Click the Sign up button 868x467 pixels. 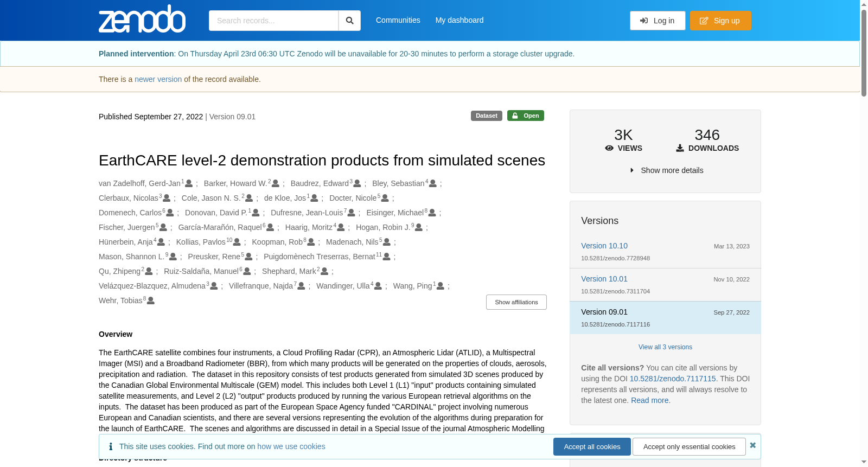[x=720, y=21]
